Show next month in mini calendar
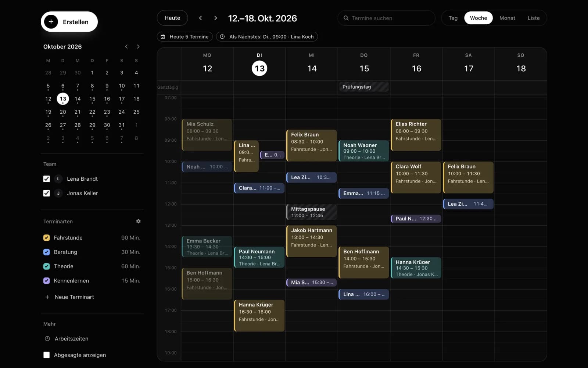The image size is (588, 368). click(x=138, y=46)
